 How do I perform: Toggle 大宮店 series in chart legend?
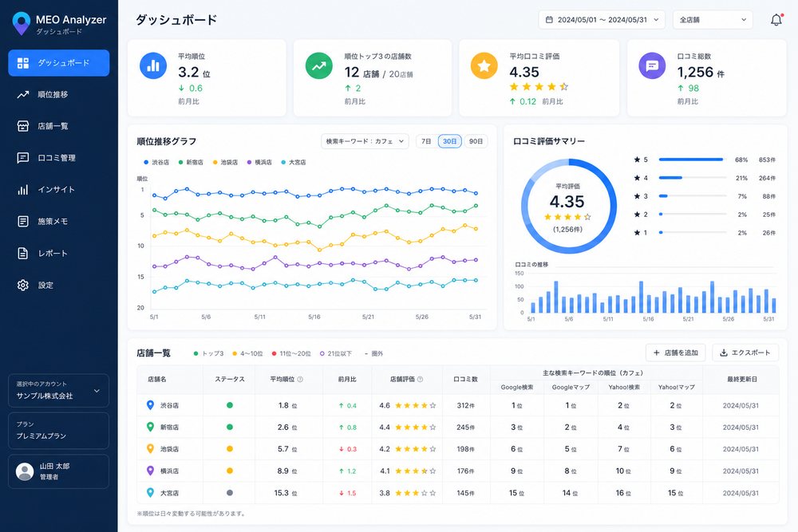294,162
